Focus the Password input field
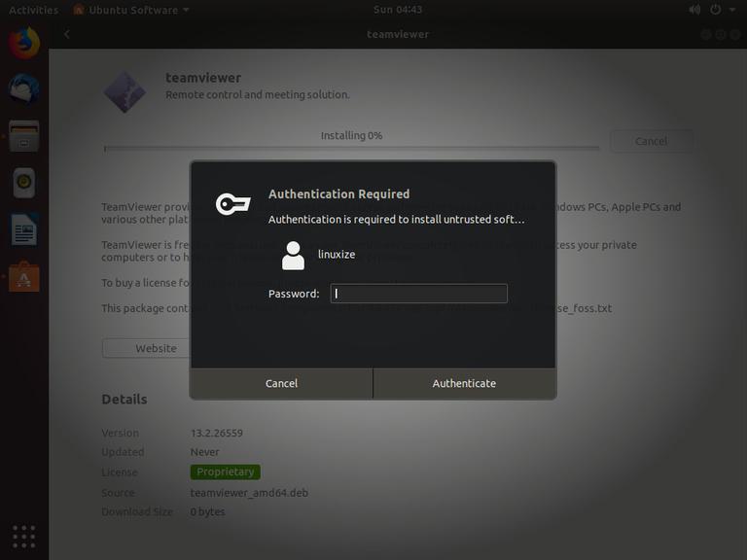This screenshot has height=560, width=747. pyautogui.click(x=418, y=294)
